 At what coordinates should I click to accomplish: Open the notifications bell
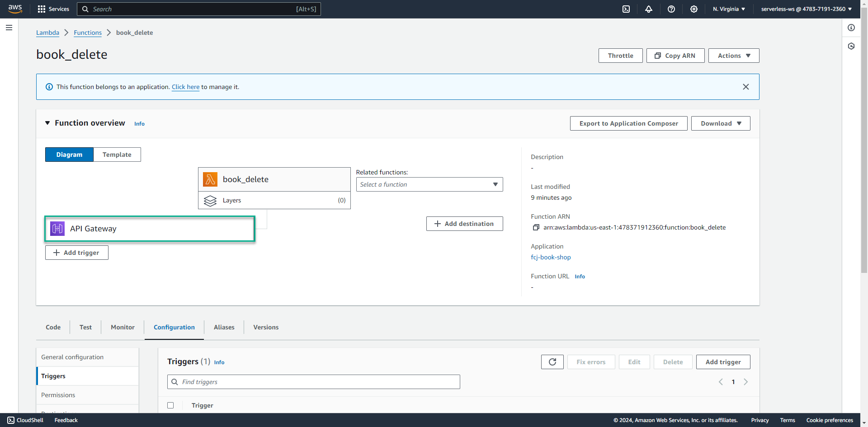tap(649, 9)
